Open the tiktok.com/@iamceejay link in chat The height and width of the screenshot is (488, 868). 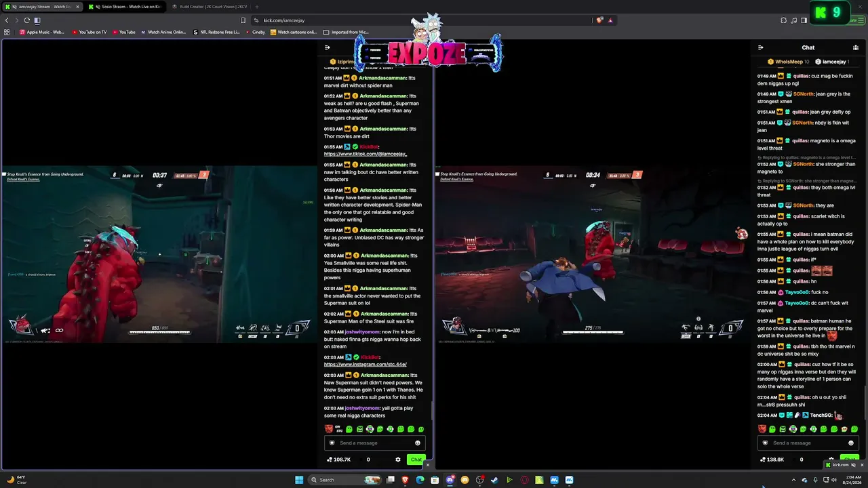coord(365,154)
